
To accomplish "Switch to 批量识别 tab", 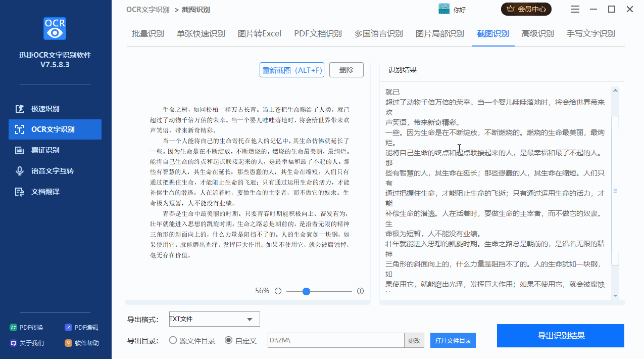I will (x=148, y=34).
